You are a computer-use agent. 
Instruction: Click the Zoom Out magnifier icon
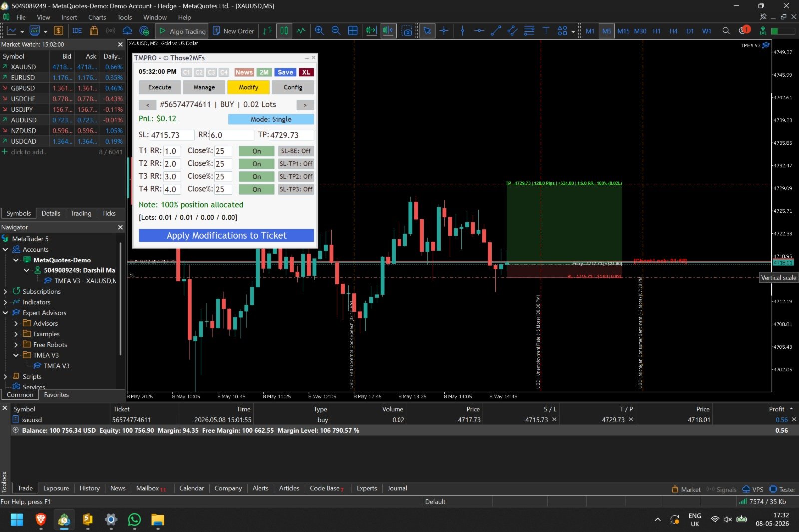click(x=336, y=31)
